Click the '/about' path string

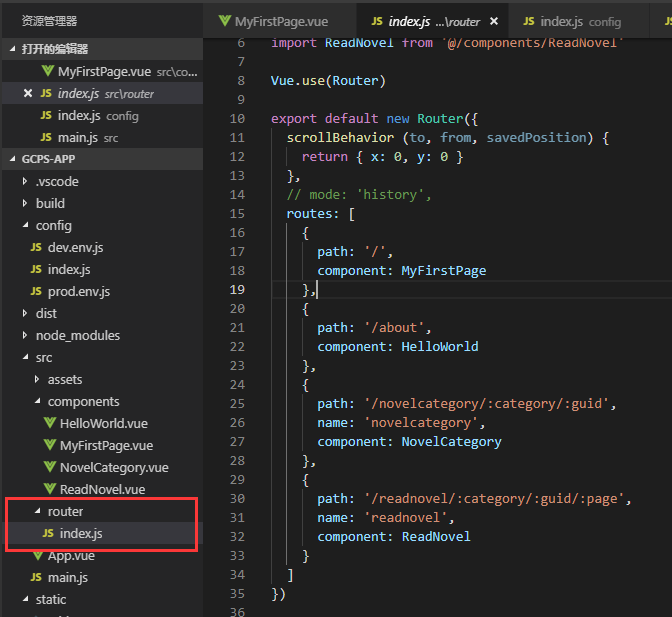394,328
